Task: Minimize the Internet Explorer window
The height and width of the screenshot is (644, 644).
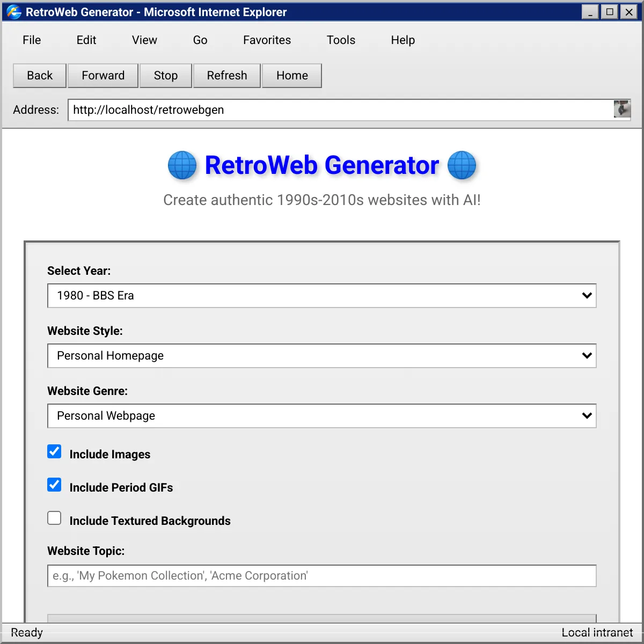Action: pos(590,12)
